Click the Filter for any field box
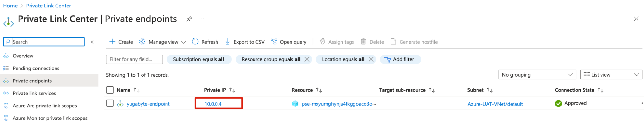The height and width of the screenshot is (125, 644). [x=134, y=59]
